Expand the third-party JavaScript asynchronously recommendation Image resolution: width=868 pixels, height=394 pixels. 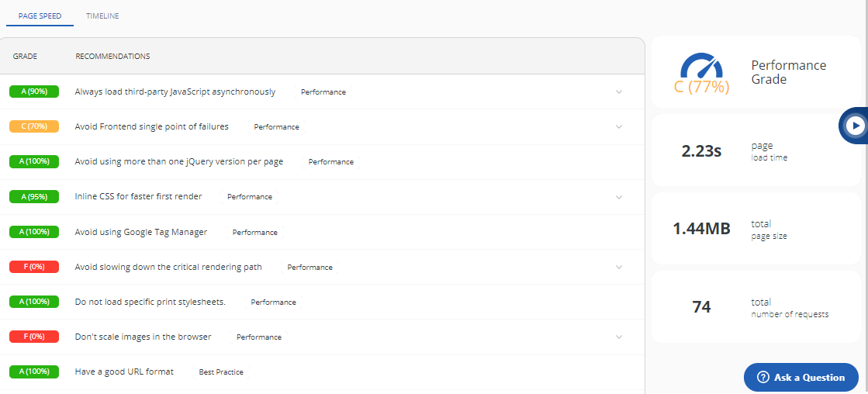click(620, 92)
